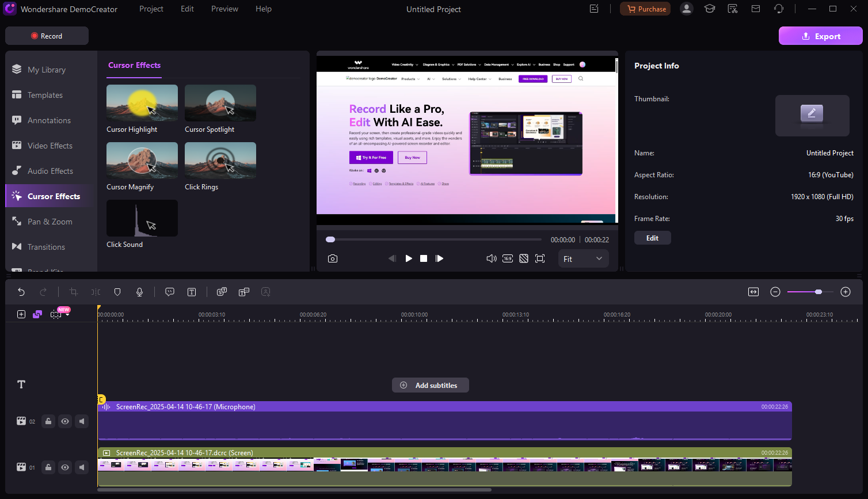This screenshot has width=868, height=499.
Task: Open the Project menu
Action: click(x=151, y=9)
